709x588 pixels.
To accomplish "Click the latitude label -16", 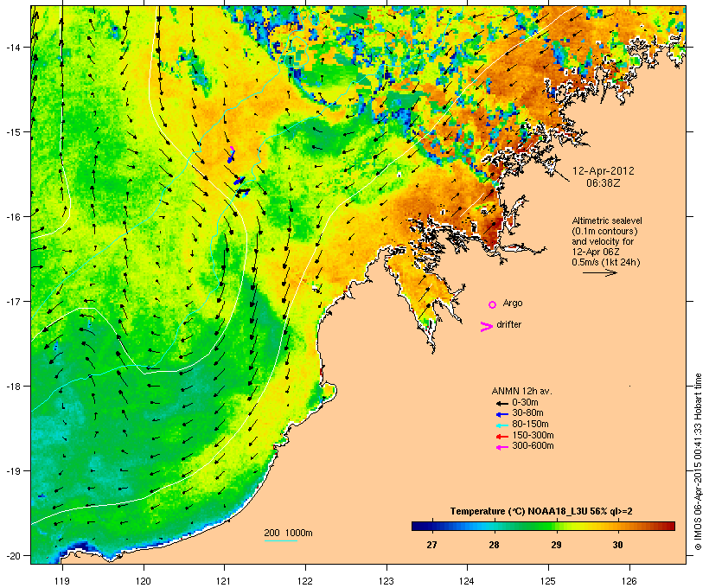I will coord(12,217).
